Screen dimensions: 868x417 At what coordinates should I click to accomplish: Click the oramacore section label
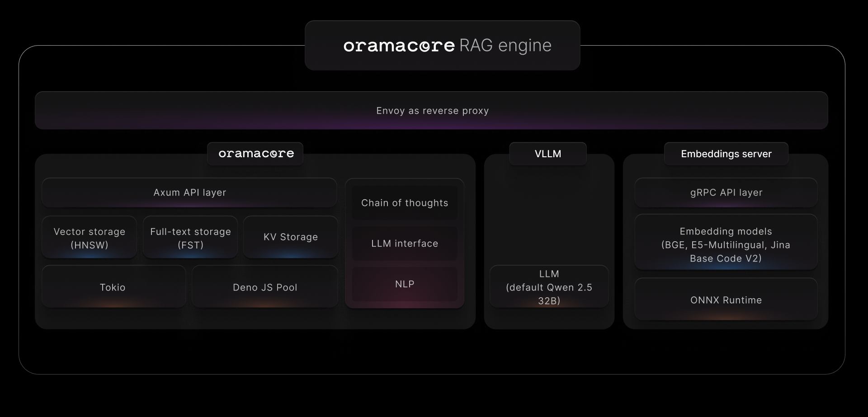pyautogui.click(x=255, y=154)
